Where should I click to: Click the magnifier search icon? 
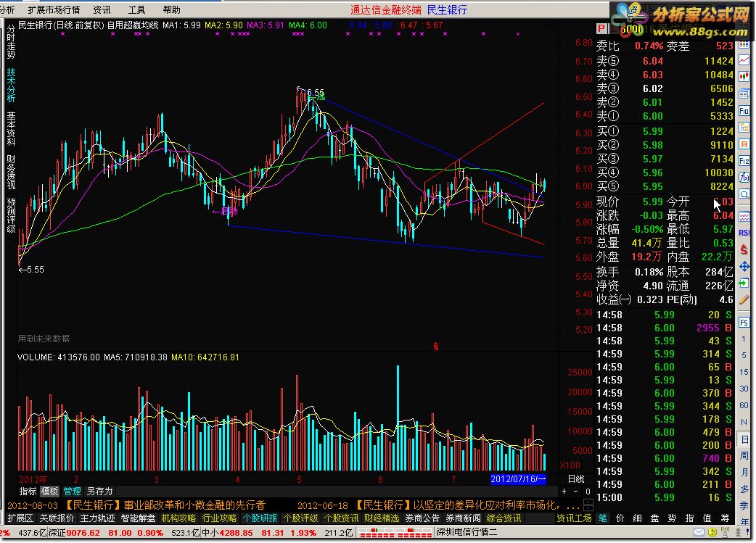pos(744,194)
